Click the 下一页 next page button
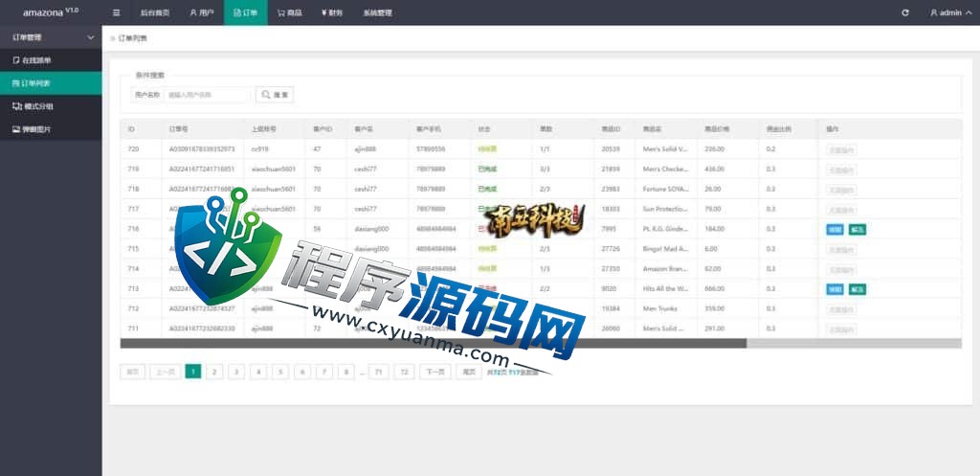 435,372
